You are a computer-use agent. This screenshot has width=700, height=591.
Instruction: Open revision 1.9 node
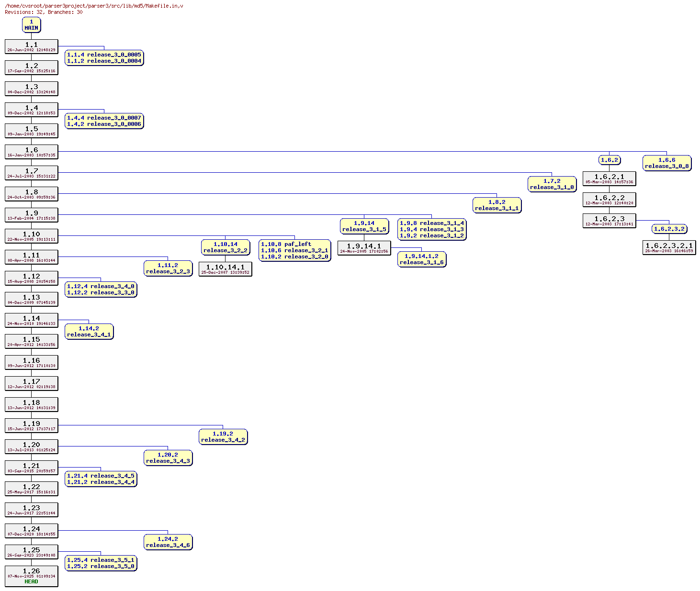(32, 215)
